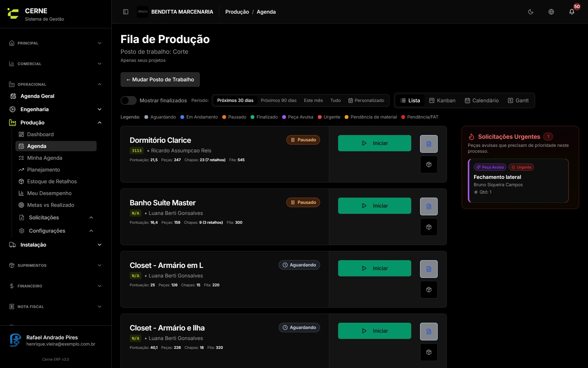Screen dimensions: 588x368
Task: Toggle the sidebar collapse icon
Action: tap(126, 12)
